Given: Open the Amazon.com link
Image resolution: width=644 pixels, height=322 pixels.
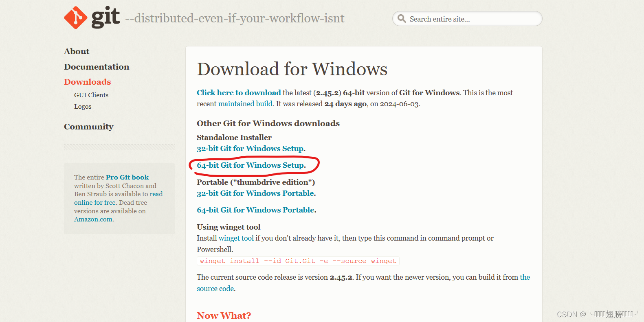Looking at the screenshot, I should tap(93, 219).
